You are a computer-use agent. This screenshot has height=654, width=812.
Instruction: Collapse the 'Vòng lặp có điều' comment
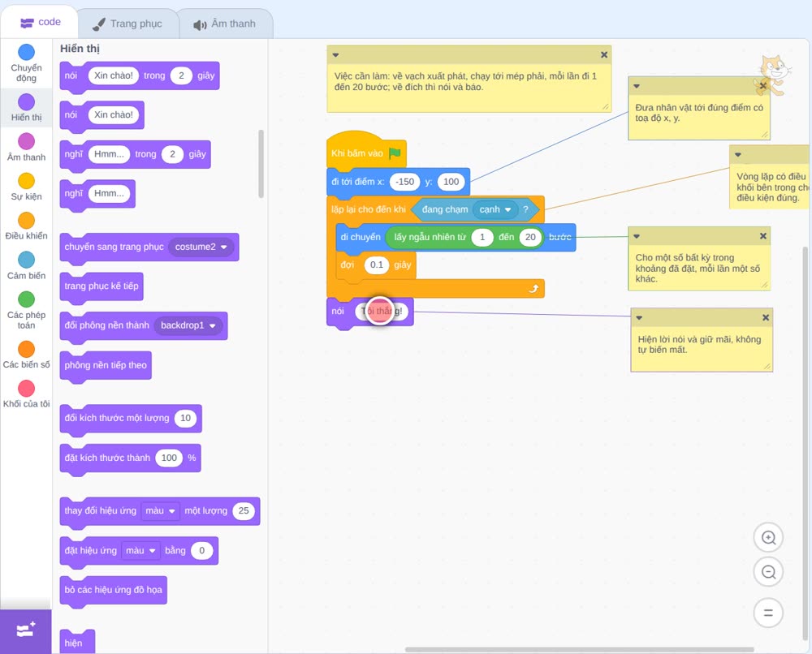pos(738,155)
